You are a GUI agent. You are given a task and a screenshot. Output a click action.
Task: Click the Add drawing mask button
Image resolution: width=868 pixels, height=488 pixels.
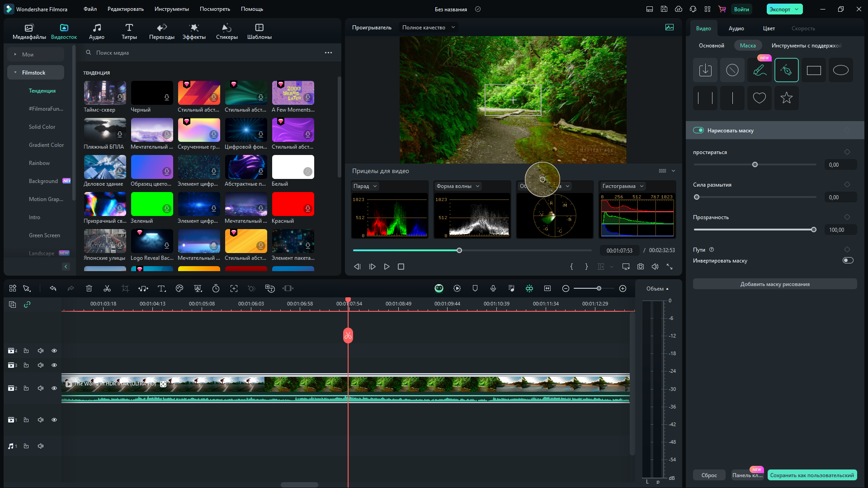click(774, 284)
